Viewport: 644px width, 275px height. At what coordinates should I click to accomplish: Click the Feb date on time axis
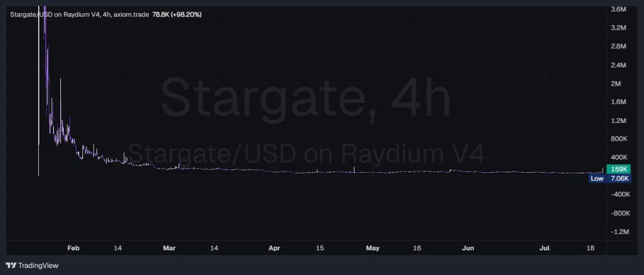point(73,248)
